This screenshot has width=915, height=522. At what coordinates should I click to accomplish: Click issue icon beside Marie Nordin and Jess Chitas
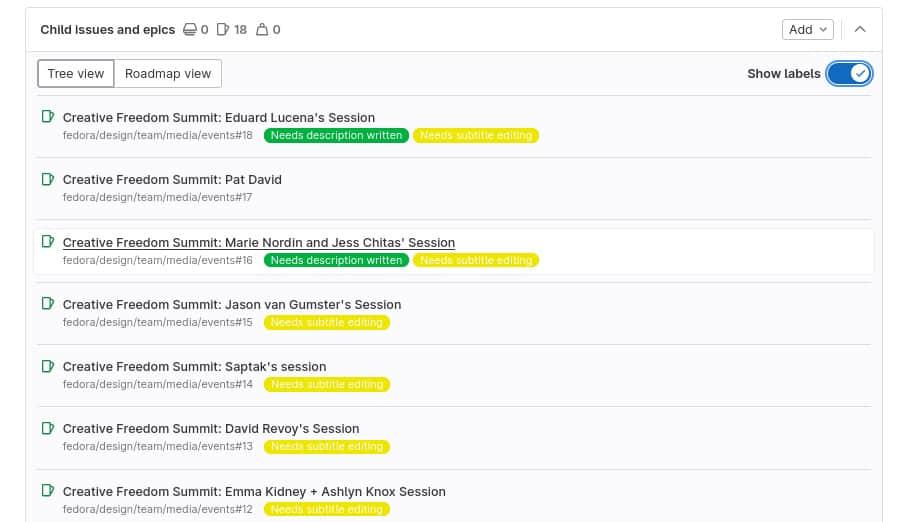47,242
